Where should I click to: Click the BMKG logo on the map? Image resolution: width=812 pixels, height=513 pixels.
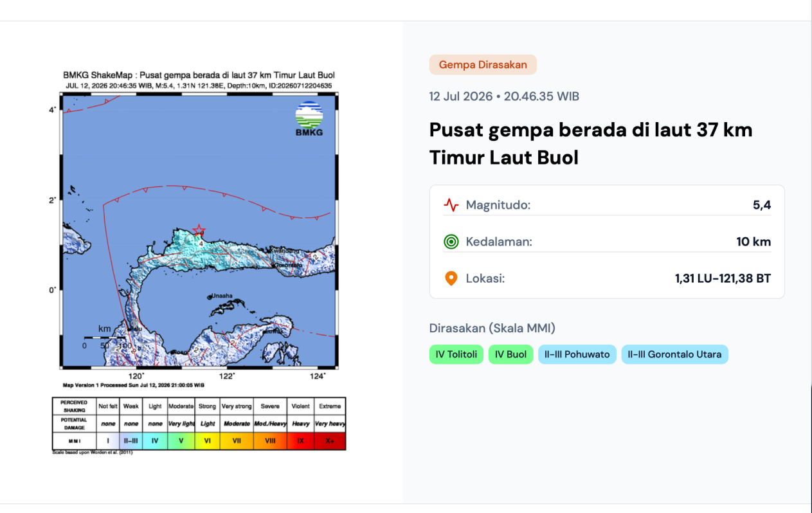click(x=309, y=119)
